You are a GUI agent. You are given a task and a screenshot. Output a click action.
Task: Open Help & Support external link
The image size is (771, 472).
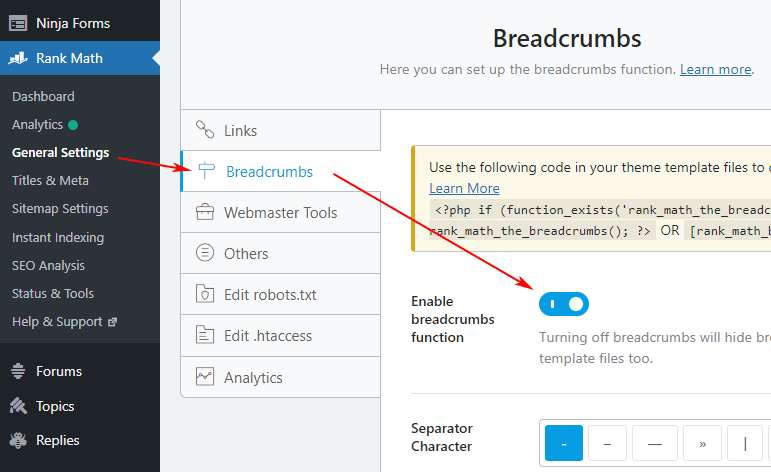coord(64,322)
